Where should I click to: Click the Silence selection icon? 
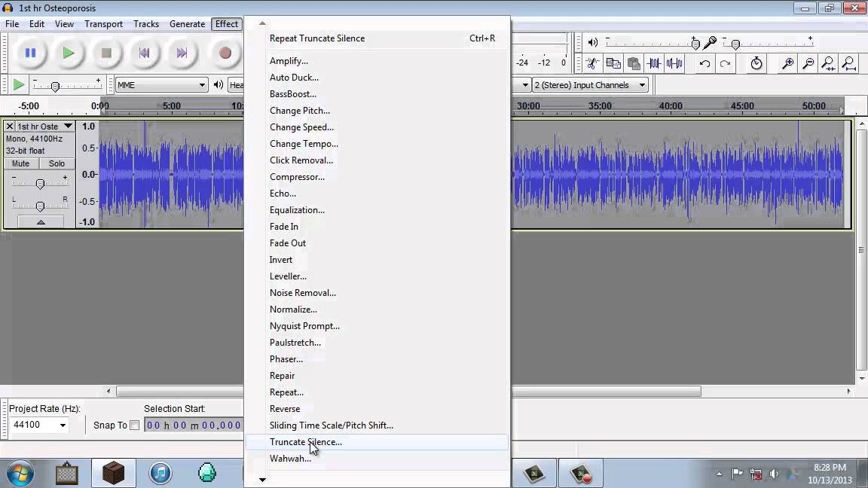[x=674, y=63]
